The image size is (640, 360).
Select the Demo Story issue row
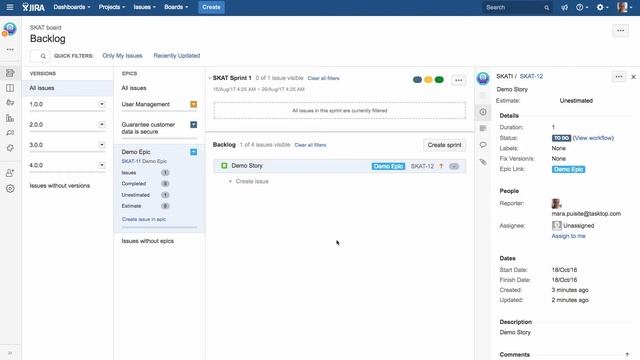coord(340,166)
